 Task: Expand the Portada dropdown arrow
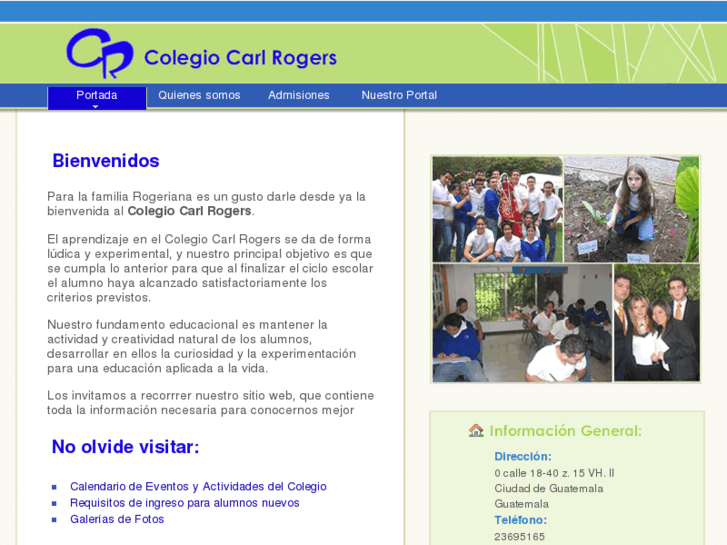point(96,107)
